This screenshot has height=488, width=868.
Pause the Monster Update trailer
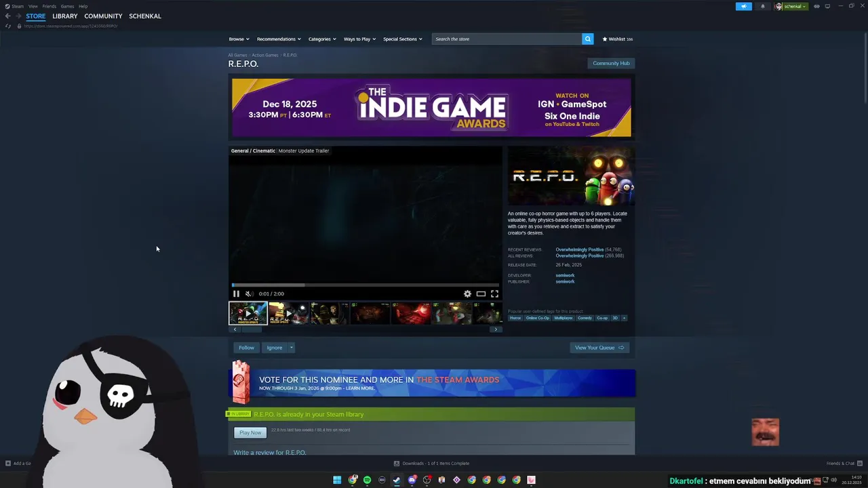[x=236, y=293]
